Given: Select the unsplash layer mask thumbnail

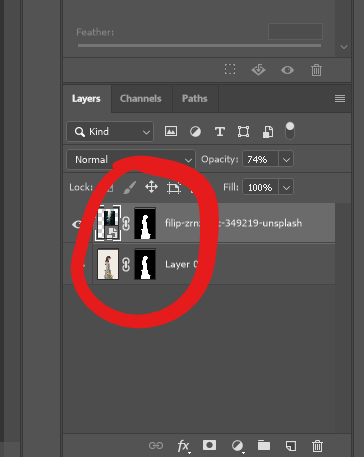Looking at the screenshot, I should point(145,223).
